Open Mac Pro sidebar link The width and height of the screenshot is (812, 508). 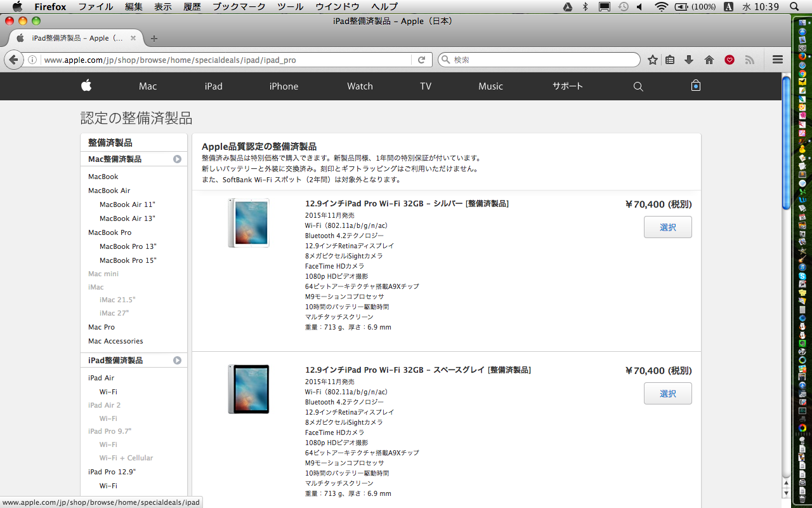pyautogui.click(x=101, y=327)
